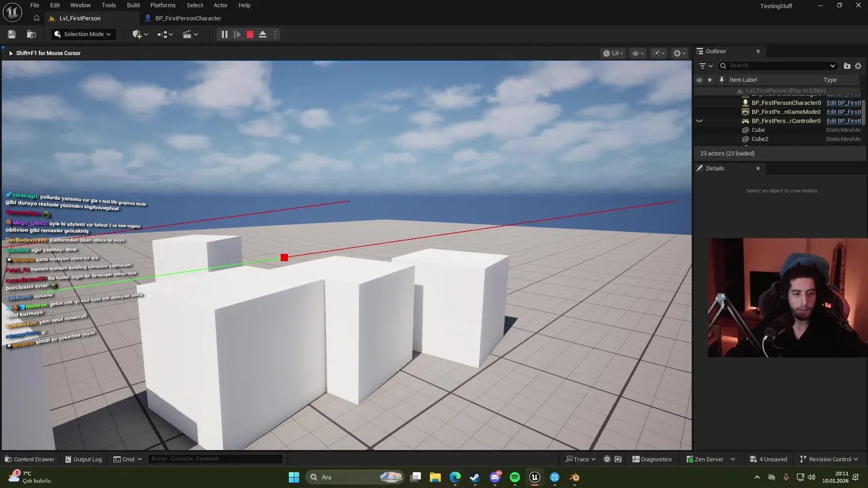Open the viewport settings gear dropdown

point(679,53)
